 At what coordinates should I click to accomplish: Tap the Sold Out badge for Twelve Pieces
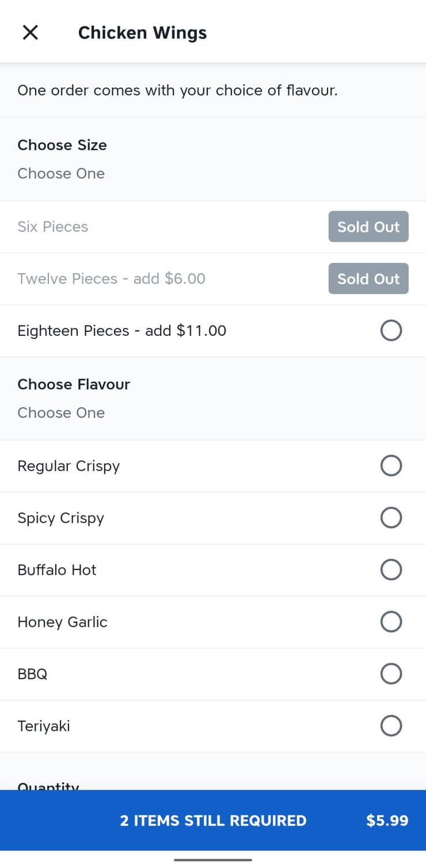pyautogui.click(x=368, y=278)
